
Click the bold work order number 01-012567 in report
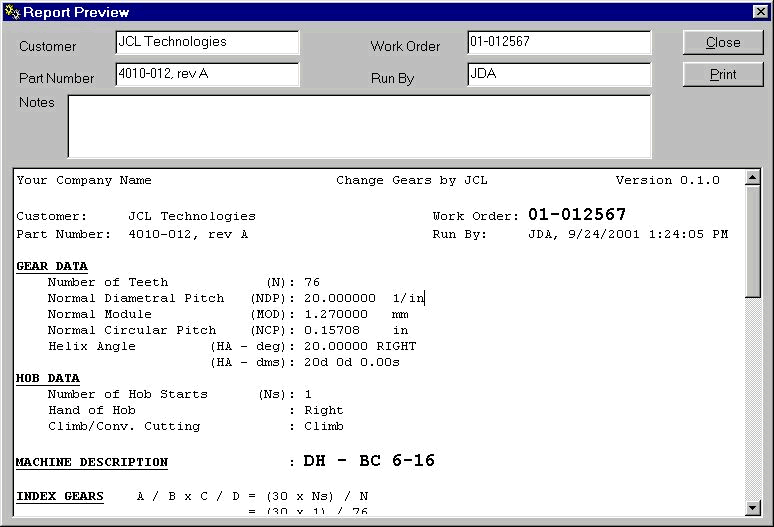coord(577,214)
